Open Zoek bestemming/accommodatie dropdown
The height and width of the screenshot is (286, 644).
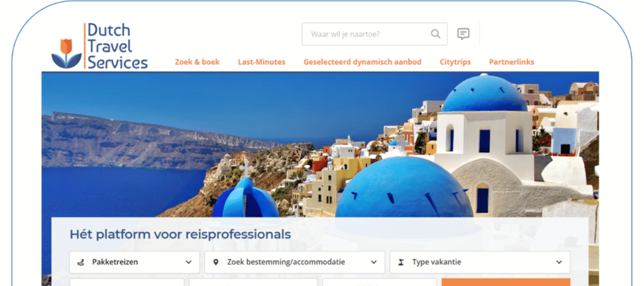[294, 262]
